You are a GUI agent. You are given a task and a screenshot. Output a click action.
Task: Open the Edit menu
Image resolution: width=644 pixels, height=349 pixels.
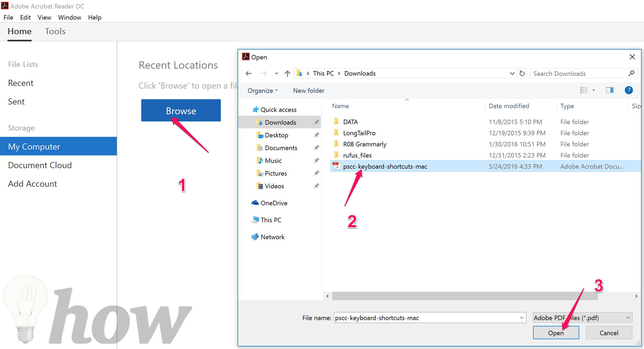point(25,18)
